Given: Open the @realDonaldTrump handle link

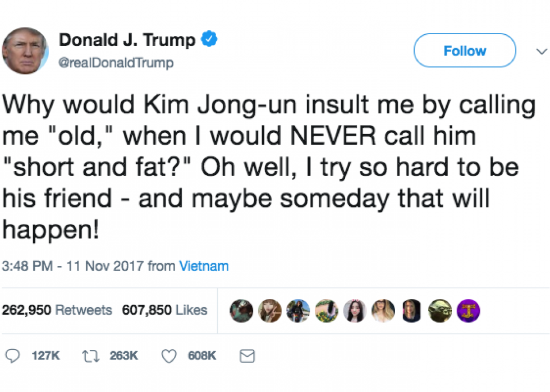Looking at the screenshot, I should click(x=116, y=63).
